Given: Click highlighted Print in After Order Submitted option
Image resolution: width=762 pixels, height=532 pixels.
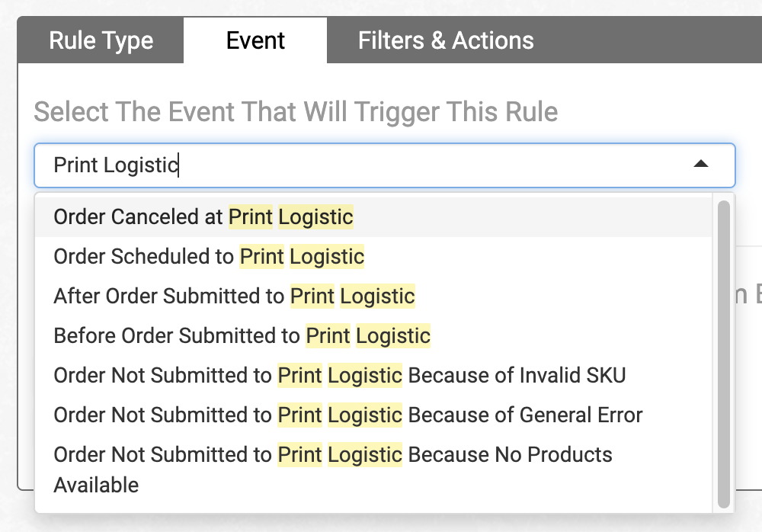Looking at the screenshot, I should click(312, 296).
